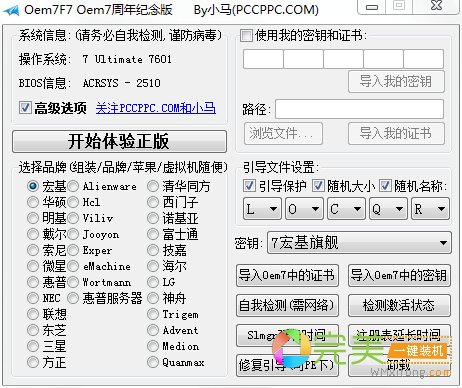This screenshot has width=462, height=388.
Task: Click first product key segment box
Action: 263,59
